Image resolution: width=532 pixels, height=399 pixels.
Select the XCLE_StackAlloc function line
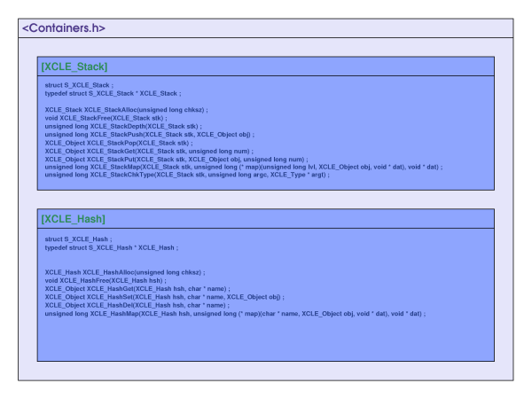click(127, 110)
